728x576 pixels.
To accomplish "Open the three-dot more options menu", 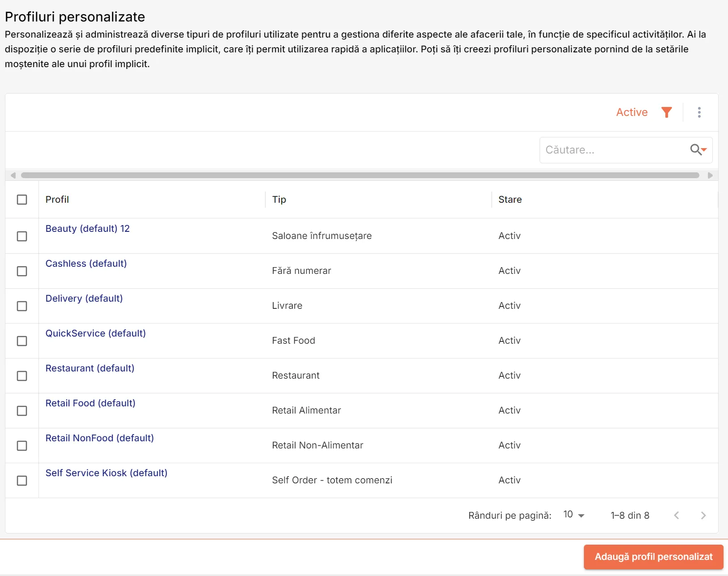I will pos(699,112).
